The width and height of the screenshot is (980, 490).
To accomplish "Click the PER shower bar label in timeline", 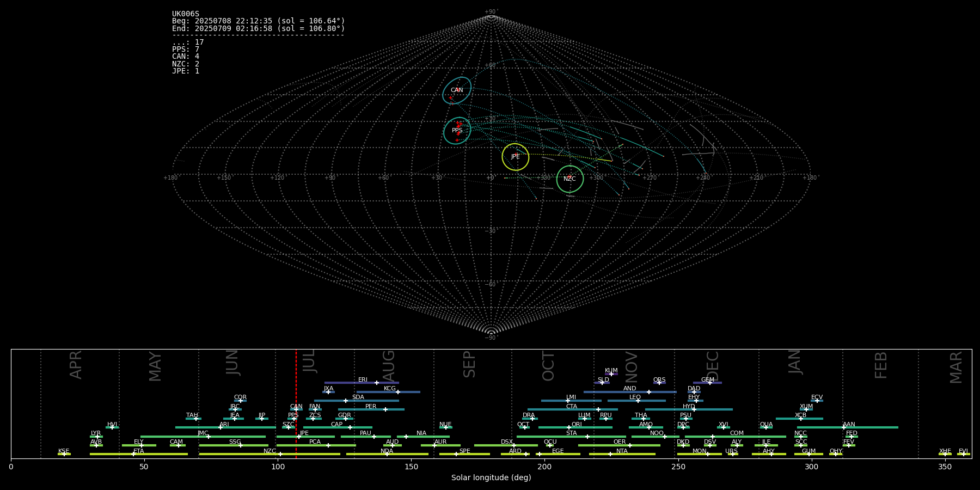I will [x=371, y=406].
